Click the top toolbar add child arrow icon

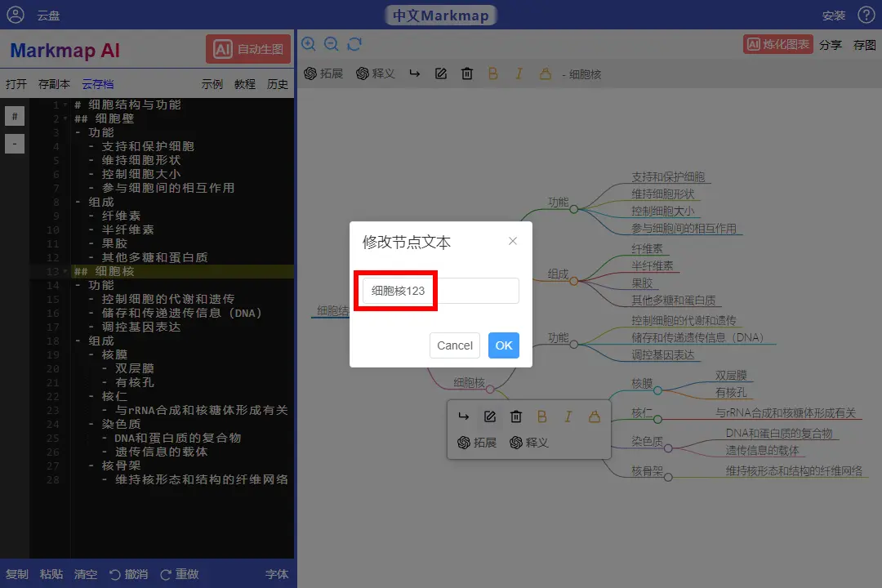[x=415, y=73]
